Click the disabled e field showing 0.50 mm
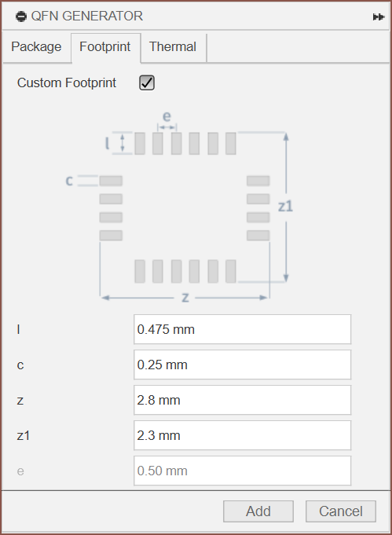This screenshot has width=392, height=535. pos(242,471)
